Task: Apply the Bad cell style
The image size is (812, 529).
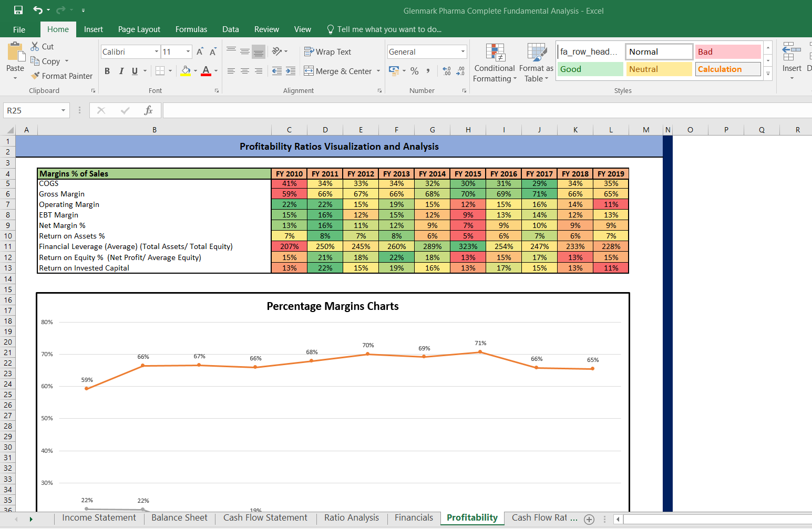Action: [x=728, y=51]
